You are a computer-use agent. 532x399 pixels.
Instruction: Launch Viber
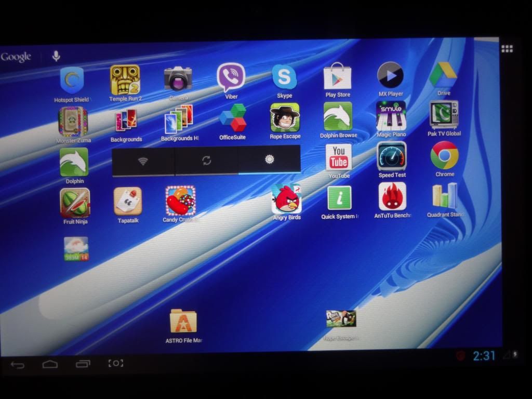coord(231,78)
